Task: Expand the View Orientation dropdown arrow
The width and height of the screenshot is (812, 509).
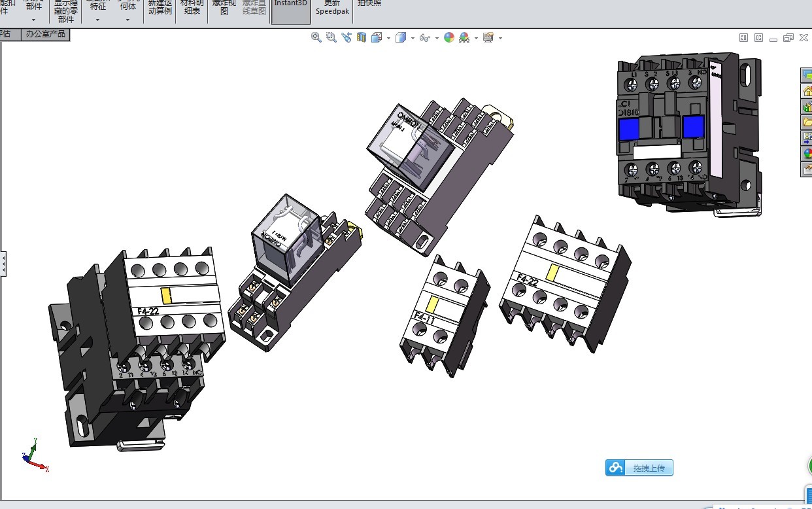Action: (x=388, y=39)
